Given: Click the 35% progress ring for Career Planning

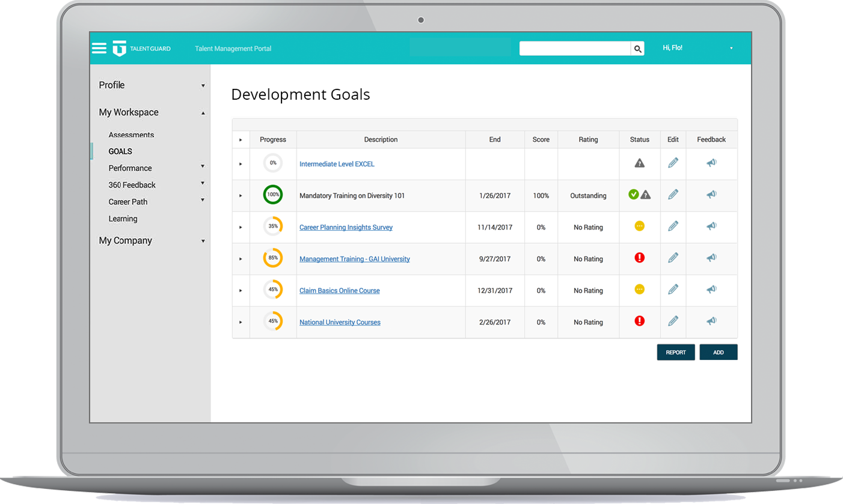Looking at the screenshot, I should click(273, 226).
